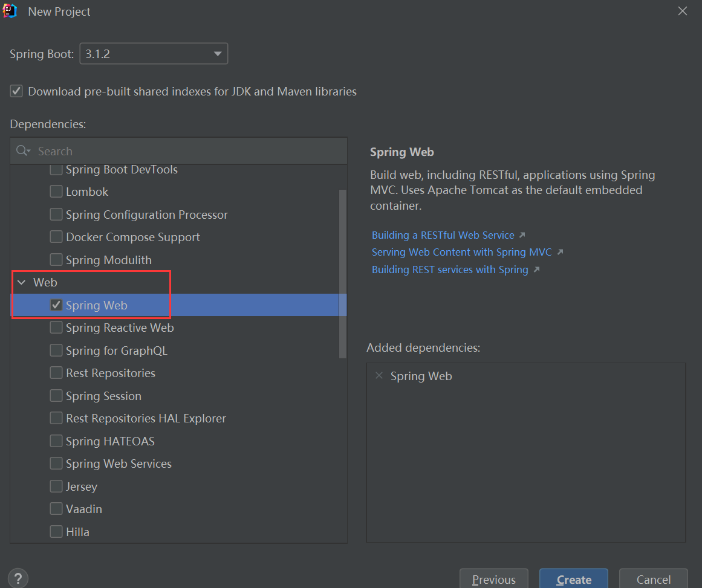Screen dimensions: 702x588
Task: Open the Spring Boot version dropdown
Action: (218, 53)
